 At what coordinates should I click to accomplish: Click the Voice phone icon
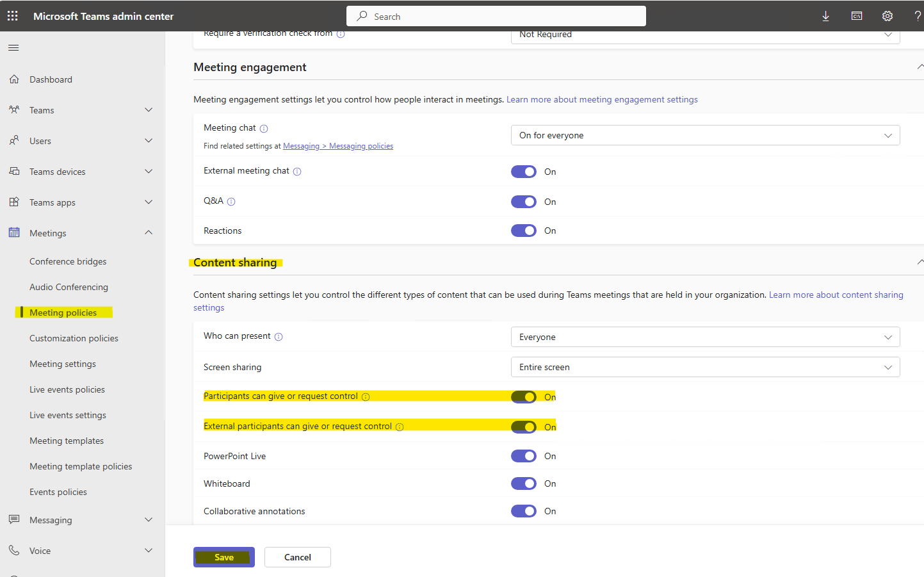tap(14, 551)
